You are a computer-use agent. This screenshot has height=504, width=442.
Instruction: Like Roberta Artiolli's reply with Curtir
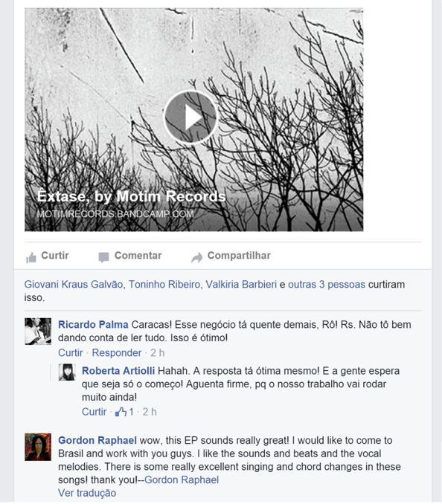94,412
